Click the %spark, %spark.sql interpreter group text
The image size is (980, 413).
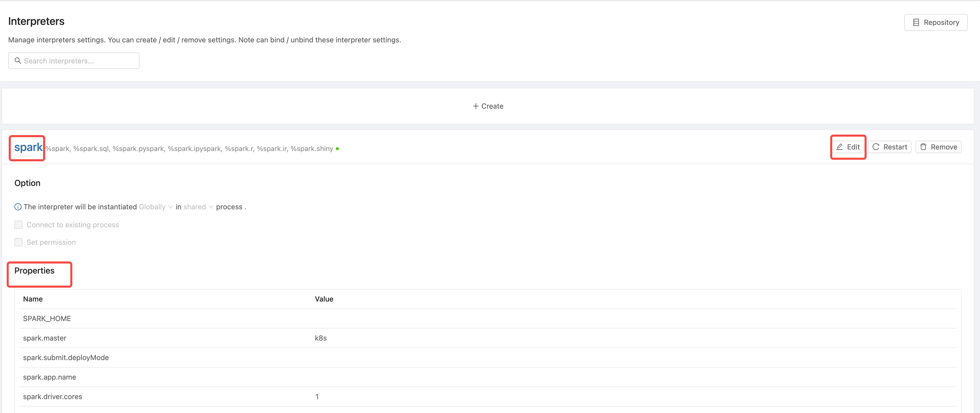click(189, 149)
